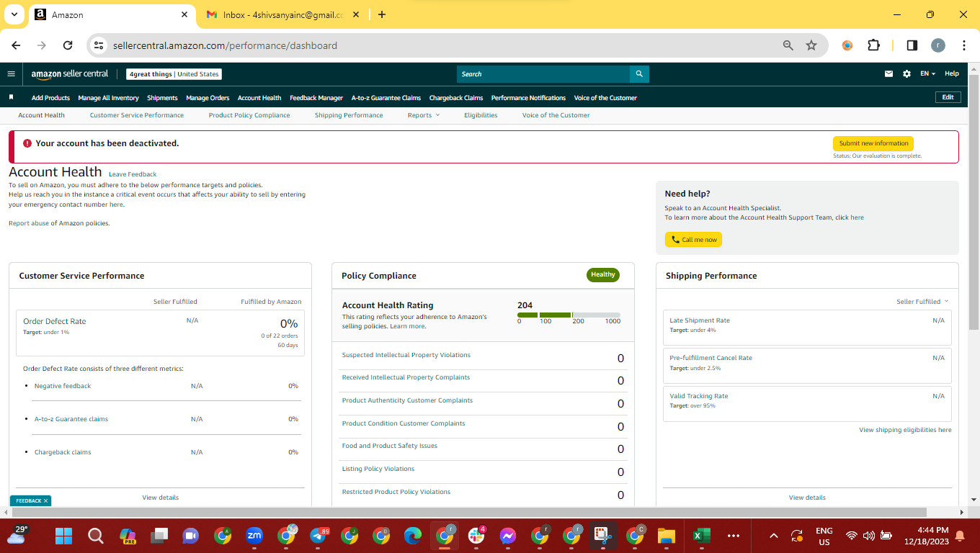Select Manage All Inventory in the top menu
Screen dimensions: 980x553
[108, 98]
